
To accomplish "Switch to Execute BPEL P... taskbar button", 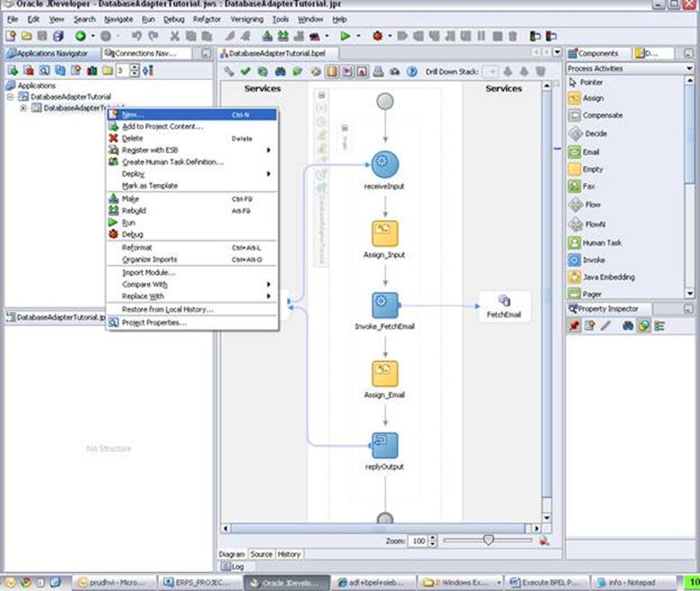I will 546,583.
